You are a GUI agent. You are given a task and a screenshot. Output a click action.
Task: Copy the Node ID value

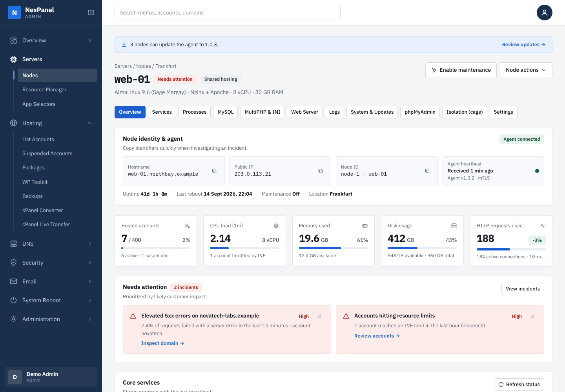427,171
